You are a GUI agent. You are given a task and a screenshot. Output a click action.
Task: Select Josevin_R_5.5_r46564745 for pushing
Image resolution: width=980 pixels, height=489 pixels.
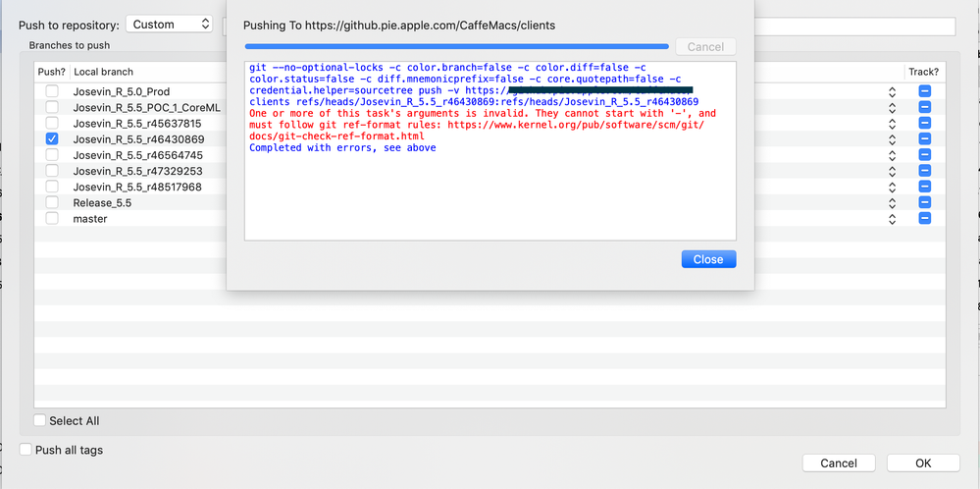tap(52, 155)
